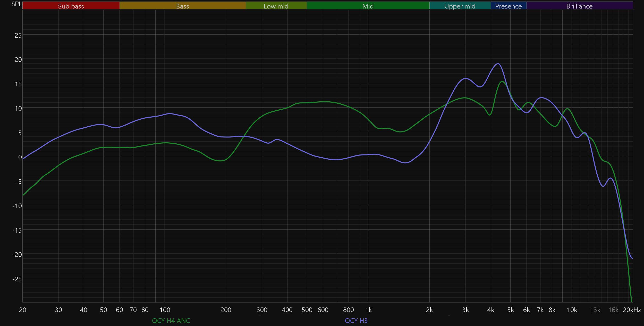This screenshot has width=644, height=326.
Task: Click the Upper mid band label
Action: click(x=460, y=6)
